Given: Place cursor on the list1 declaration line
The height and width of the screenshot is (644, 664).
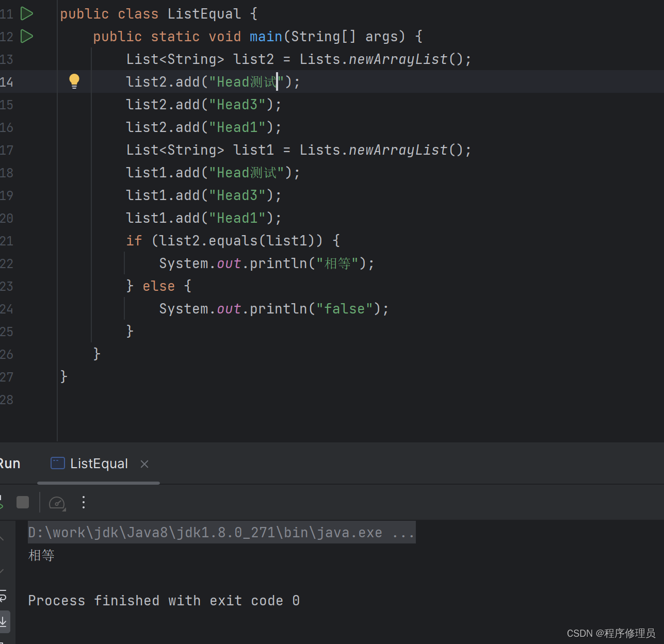Looking at the screenshot, I should (299, 150).
